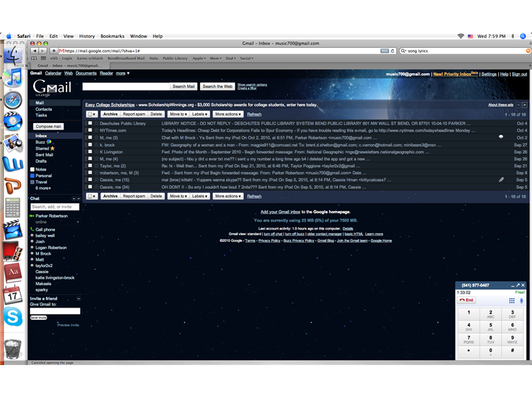Check the Cassie, me (24) conversation
This screenshot has width=532, height=399.
point(90,187)
